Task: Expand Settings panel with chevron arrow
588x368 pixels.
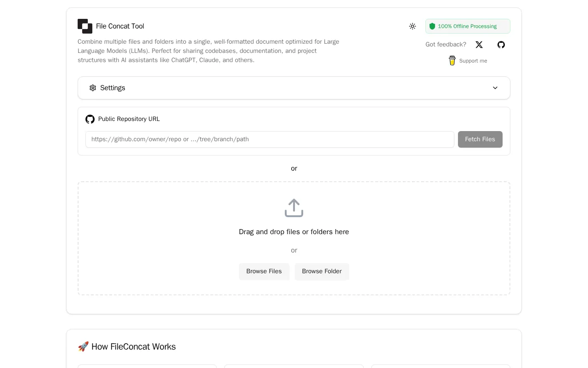Action: 495,88
